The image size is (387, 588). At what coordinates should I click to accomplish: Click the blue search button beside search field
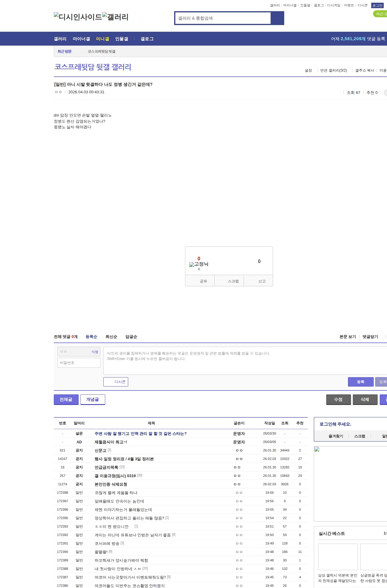point(277,18)
